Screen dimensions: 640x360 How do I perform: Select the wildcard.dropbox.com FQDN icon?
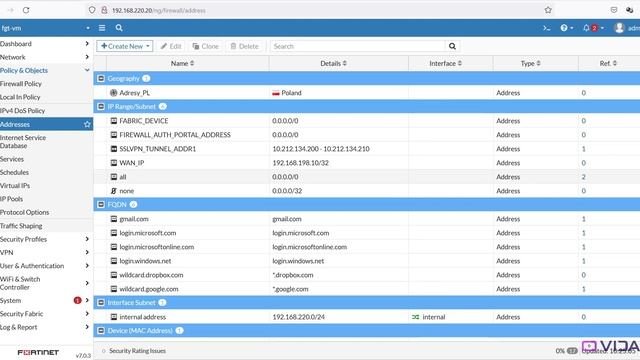114,275
